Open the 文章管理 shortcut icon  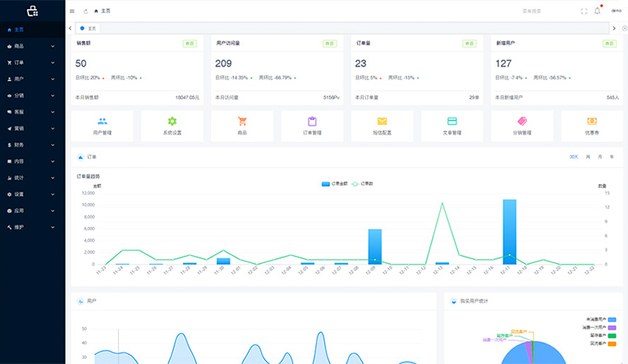click(452, 121)
